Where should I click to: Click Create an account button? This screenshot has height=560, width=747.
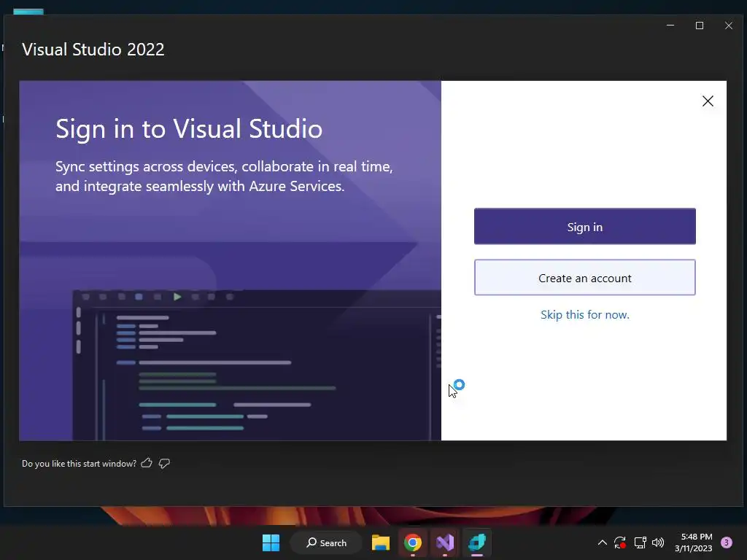point(584,278)
